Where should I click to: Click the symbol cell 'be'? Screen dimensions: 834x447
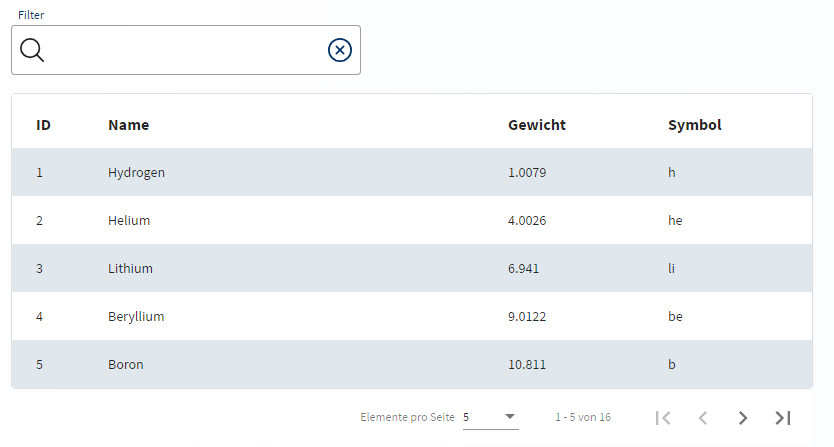[x=675, y=317]
